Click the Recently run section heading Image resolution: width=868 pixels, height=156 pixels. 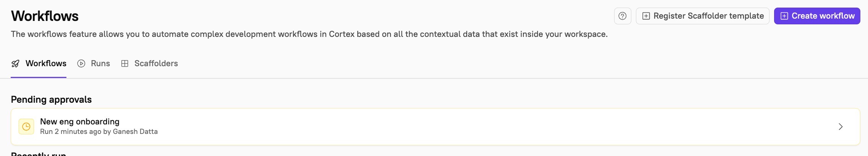click(39, 154)
